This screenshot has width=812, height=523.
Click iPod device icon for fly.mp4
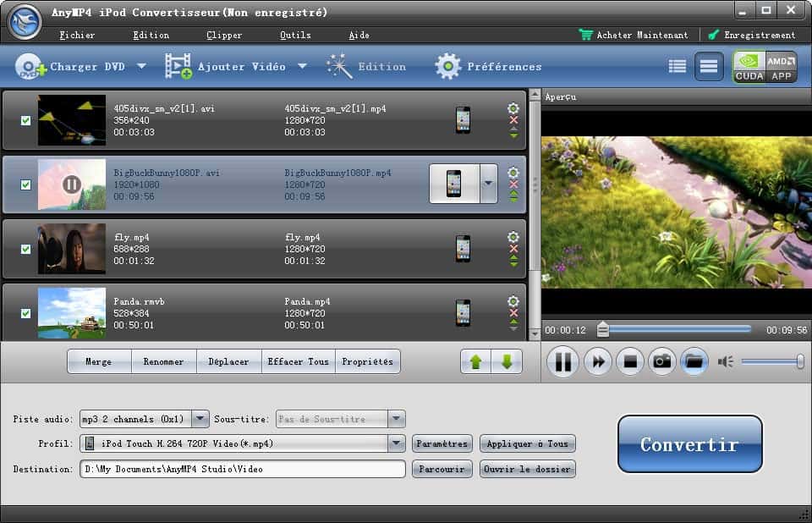[x=463, y=248]
